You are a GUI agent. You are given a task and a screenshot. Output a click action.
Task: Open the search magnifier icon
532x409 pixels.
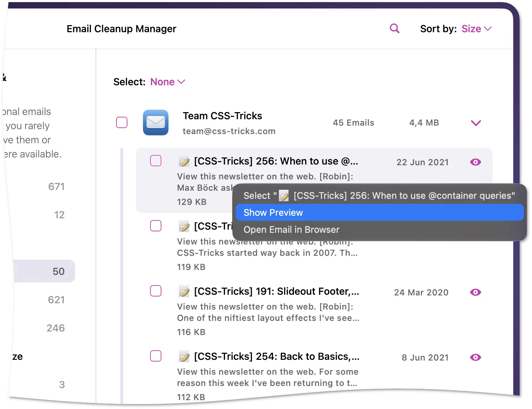[394, 28]
